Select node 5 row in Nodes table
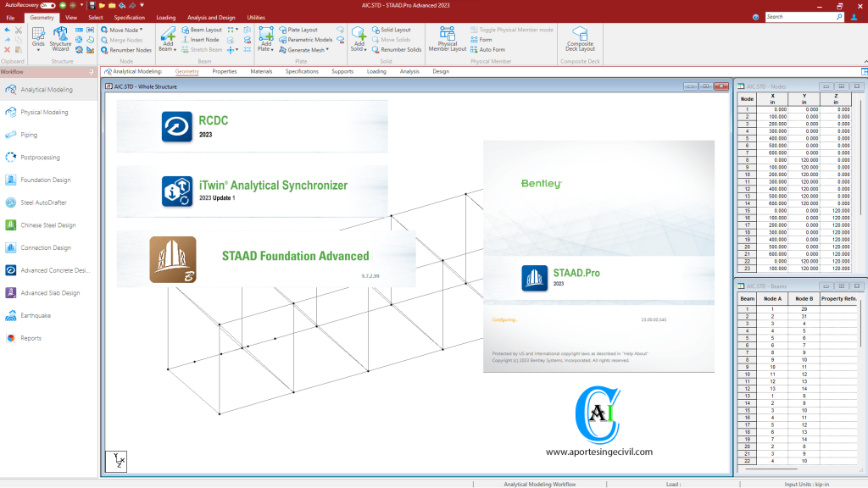Screen dimensions: 868x488 pyautogui.click(x=747, y=138)
